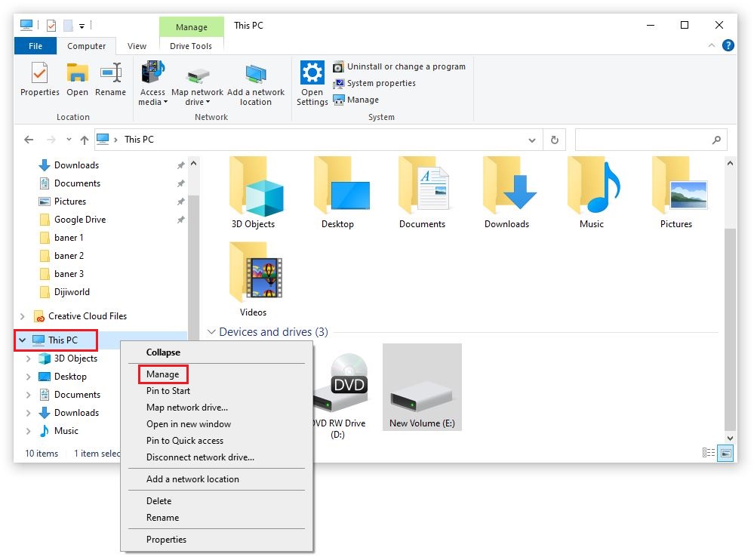Switch to details view in status bar
This screenshot has width=754, height=560.
pos(708,453)
